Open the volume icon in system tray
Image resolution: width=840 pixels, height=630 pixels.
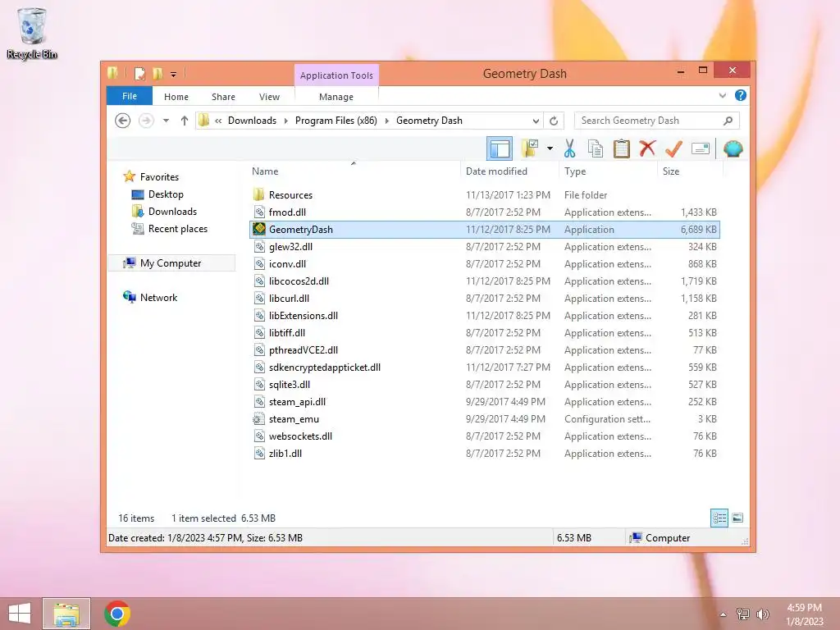(x=763, y=614)
